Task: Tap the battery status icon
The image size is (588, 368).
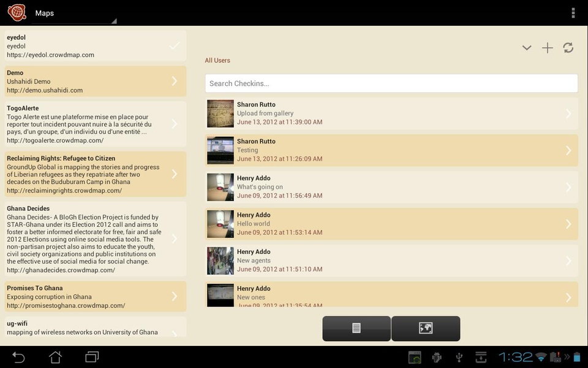Action: pos(577,357)
